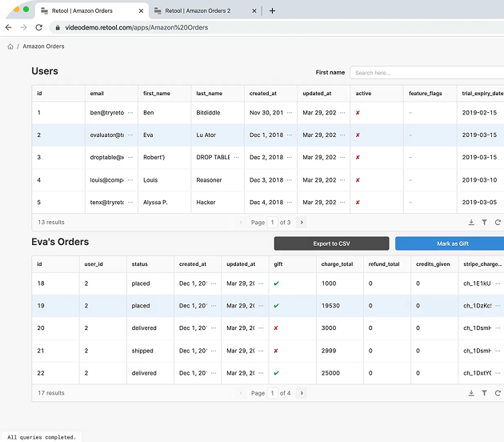The image size is (504, 442).
Task: Click the browser forward arrow
Action: coord(23,28)
